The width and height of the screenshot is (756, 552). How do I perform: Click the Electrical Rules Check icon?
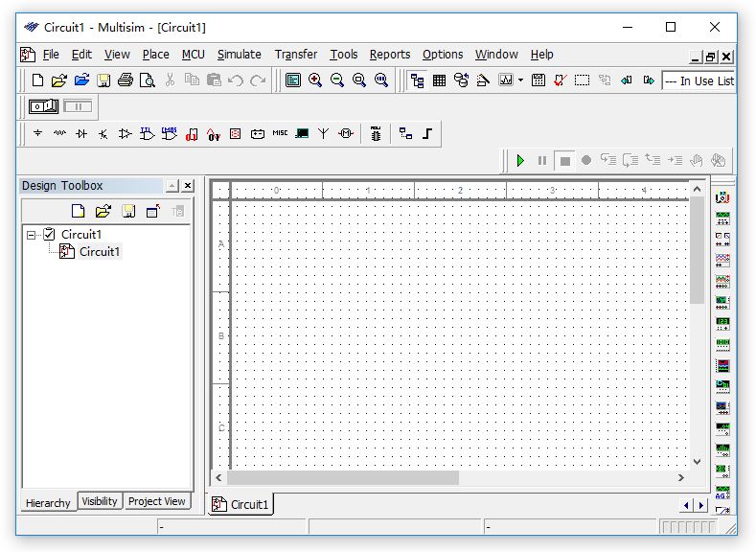[x=561, y=80]
